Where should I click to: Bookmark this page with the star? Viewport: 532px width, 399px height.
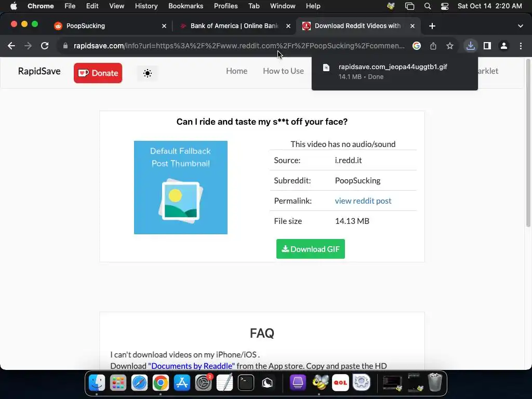click(450, 46)
